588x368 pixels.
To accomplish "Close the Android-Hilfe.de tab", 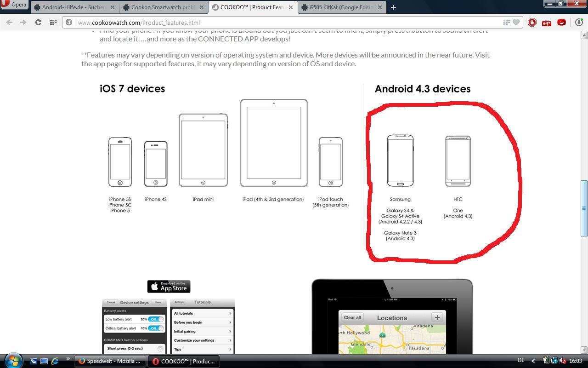I will [112, 7].
